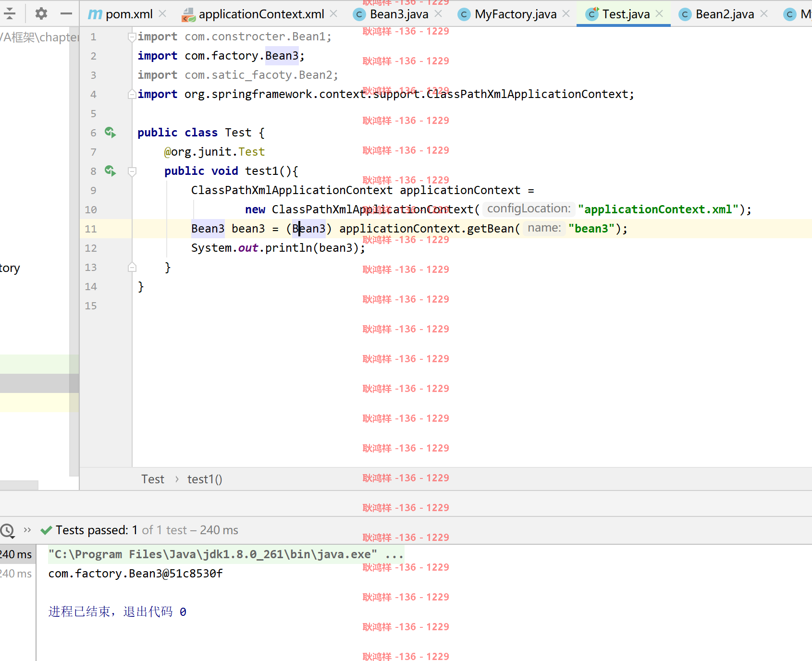The width and height of the screenshot is (812, 661).
Task: Click the fold end marker at line 13
Action: (132, 267)
